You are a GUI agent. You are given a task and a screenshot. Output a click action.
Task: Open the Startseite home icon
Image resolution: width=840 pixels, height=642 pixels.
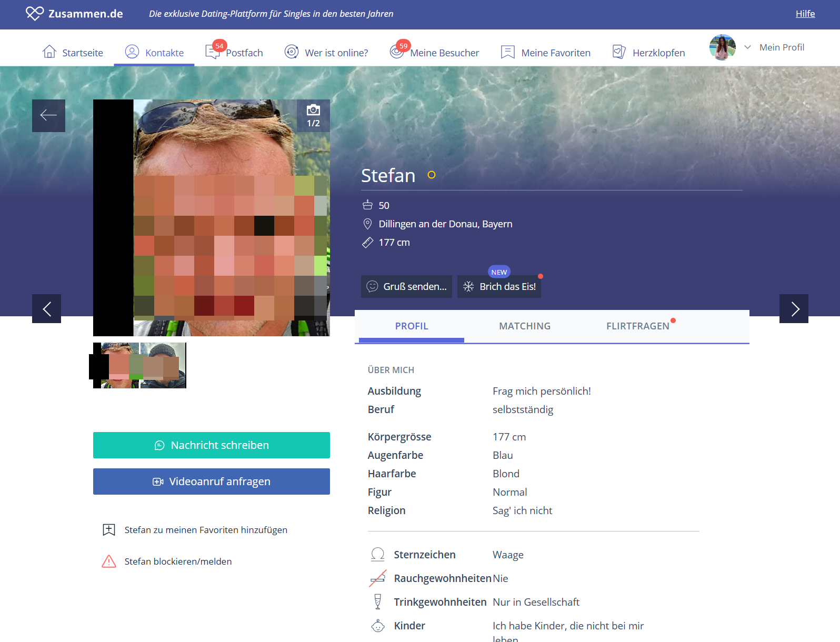point(49,52)
